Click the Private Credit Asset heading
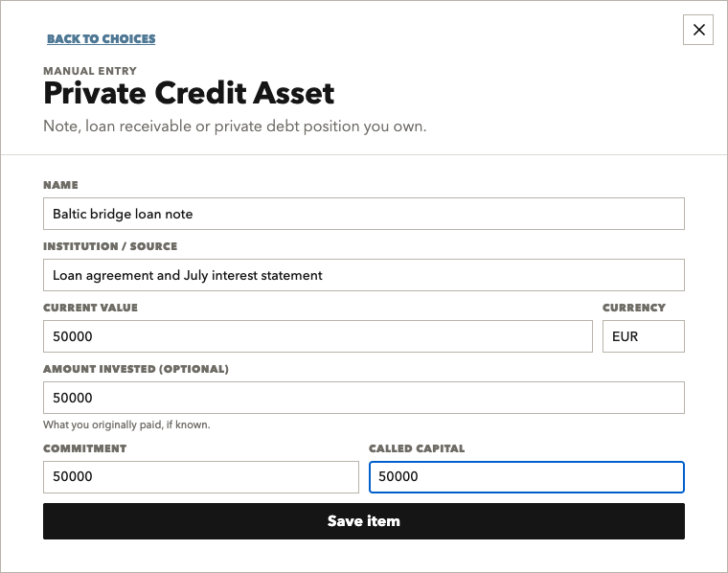Image resolution: width=728 pixels, height=573 pixels. (x=189, y=93)
